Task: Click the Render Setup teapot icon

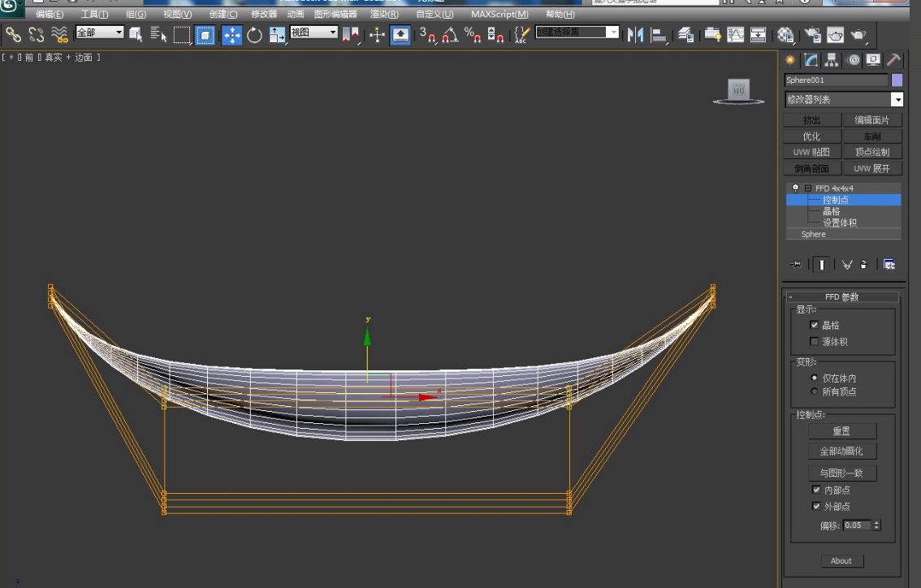Action: (811, 34)
